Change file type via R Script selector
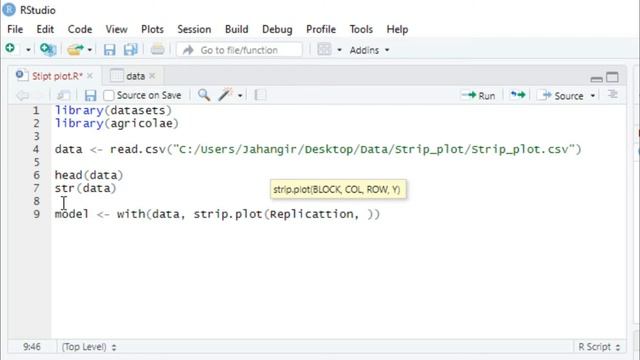This screenshot has width=640, height=360. pos(599,347)
